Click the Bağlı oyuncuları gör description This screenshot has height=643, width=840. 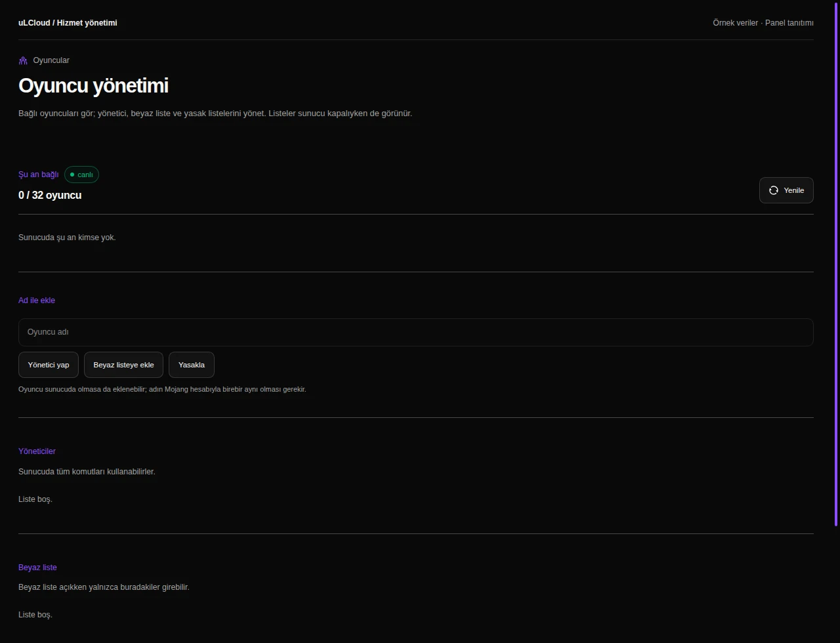[x=215, y=113]
